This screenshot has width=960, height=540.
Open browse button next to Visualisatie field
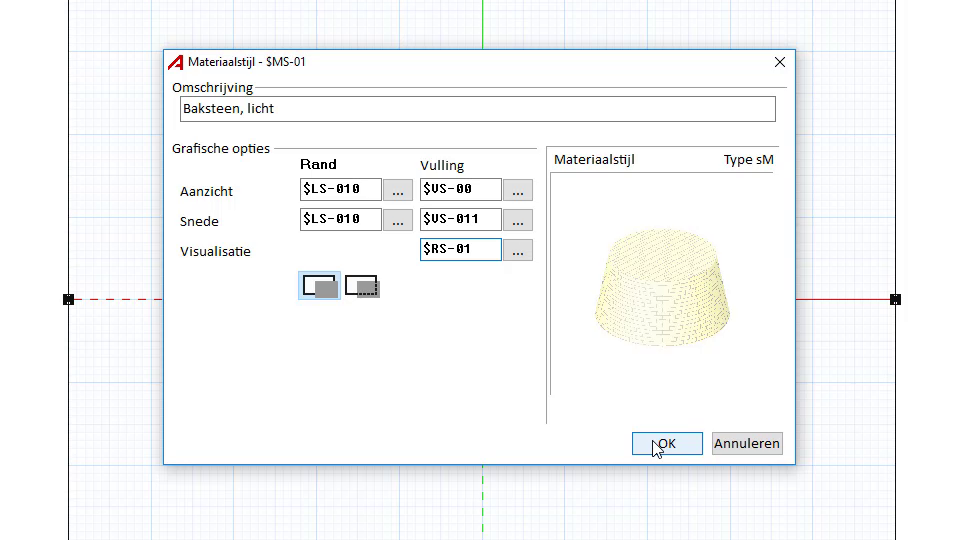(x=517, y=251)
